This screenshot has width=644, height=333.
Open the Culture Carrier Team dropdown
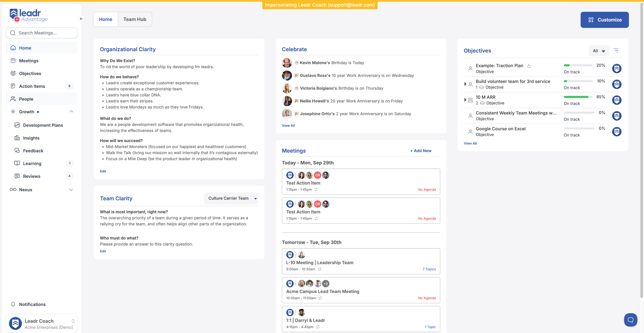click(231, 198)
